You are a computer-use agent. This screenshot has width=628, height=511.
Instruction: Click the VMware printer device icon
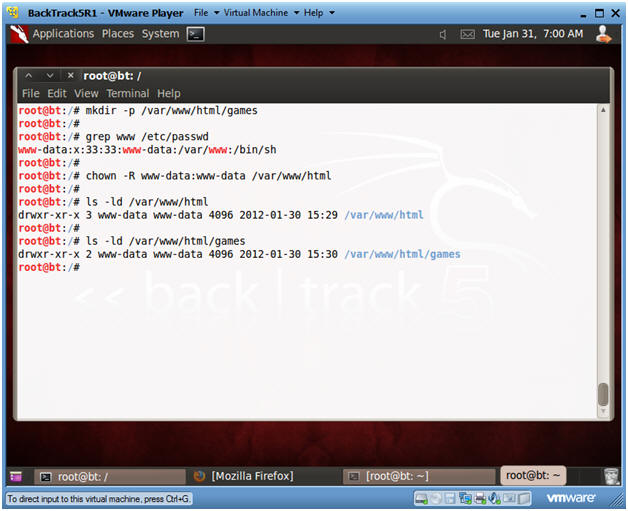coord(479,499)
